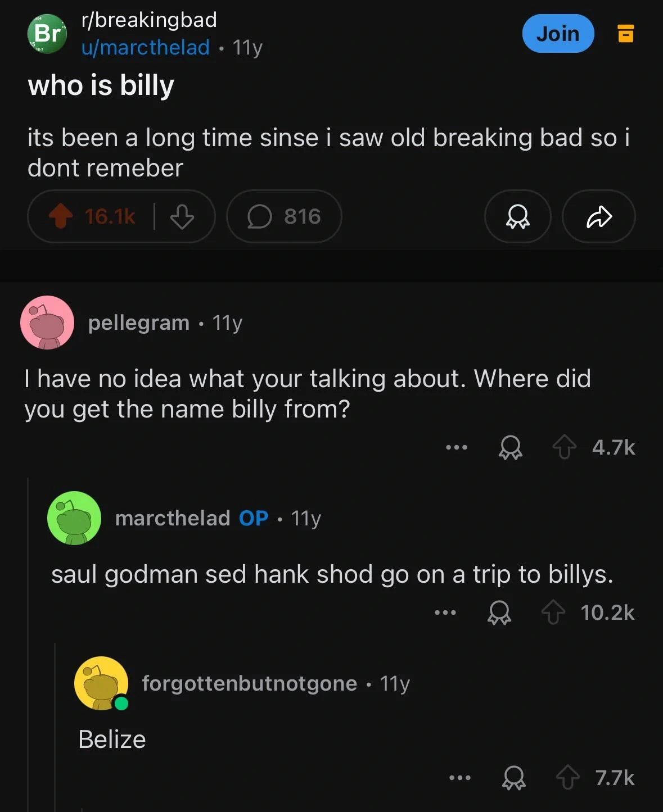663x812 pixels.
Task: Give award to the main post
Action: point(517,216)
